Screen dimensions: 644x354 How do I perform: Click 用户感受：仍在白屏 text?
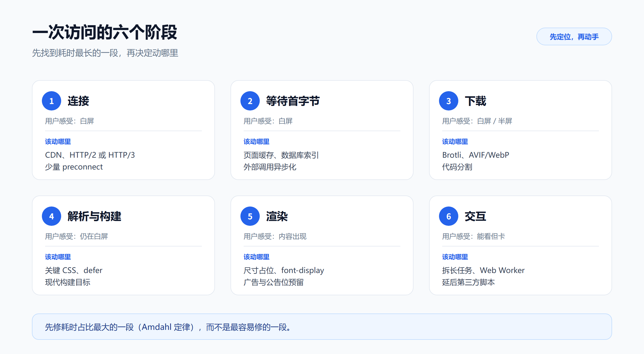click(x=76, y=236)
